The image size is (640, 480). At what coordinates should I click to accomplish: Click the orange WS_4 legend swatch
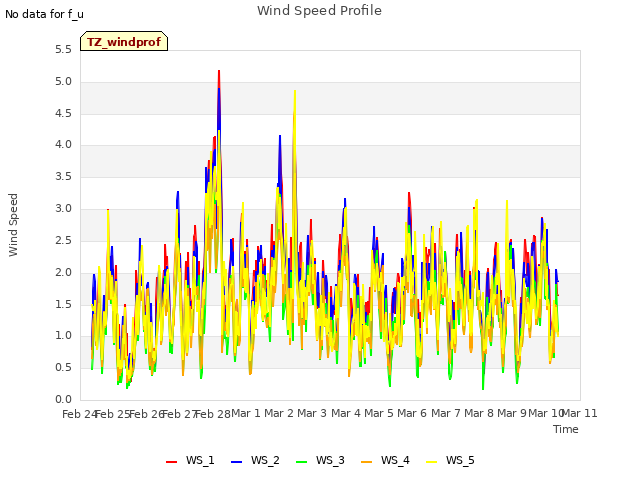point(367,461)
